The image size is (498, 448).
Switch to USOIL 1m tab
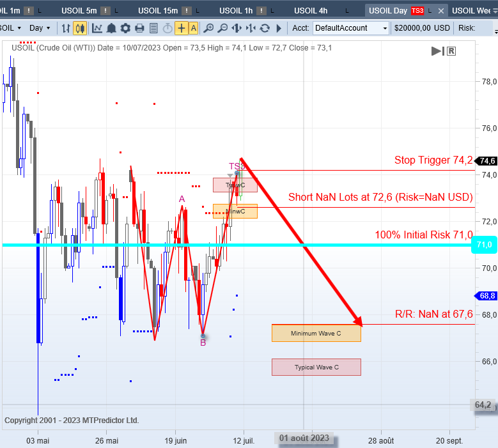(x=10, y=11)
